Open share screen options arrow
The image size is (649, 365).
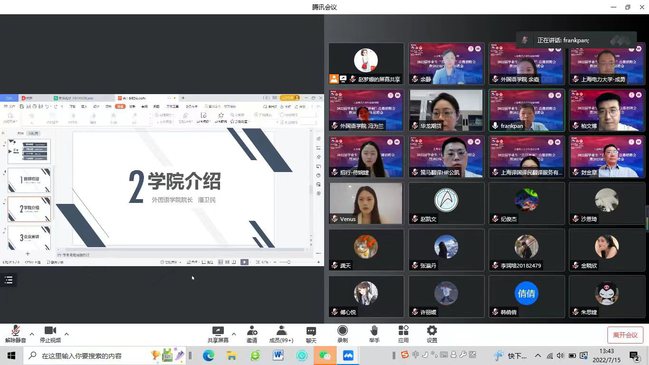234,334
